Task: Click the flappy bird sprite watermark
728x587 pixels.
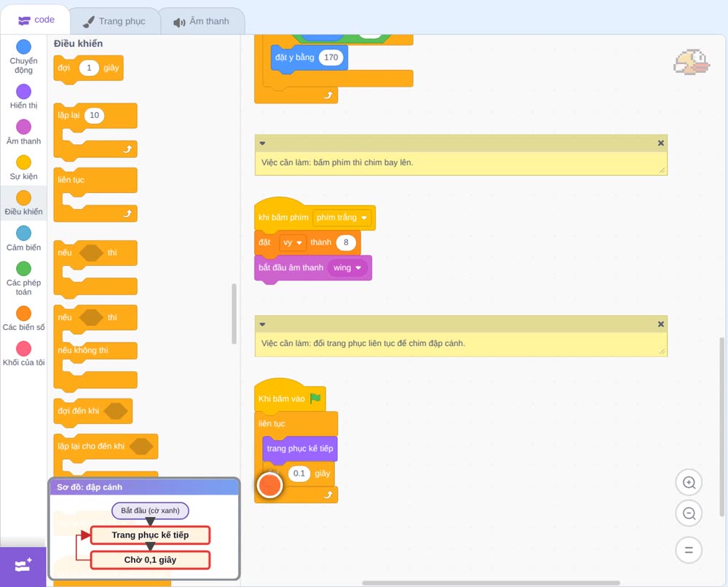Action: (x=692, y=62)
